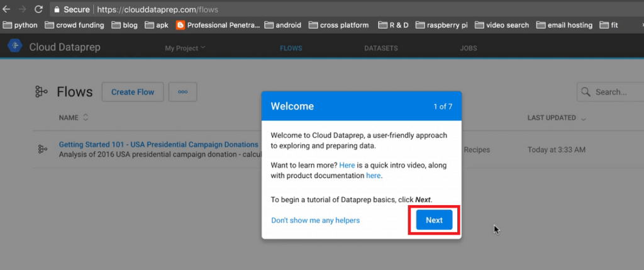Click the Cloud Dataprep logo icon
This screenshot has height=270, width=644.
(x=14, y=47)
